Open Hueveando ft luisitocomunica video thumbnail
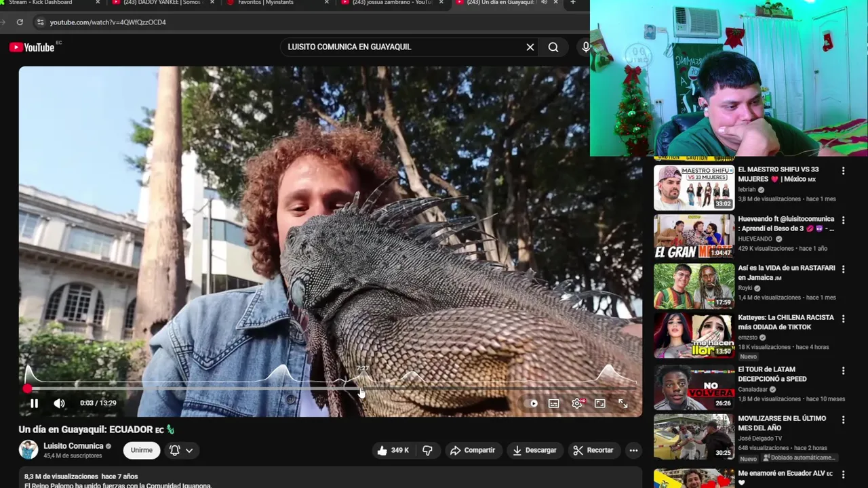 click(694, 237)
